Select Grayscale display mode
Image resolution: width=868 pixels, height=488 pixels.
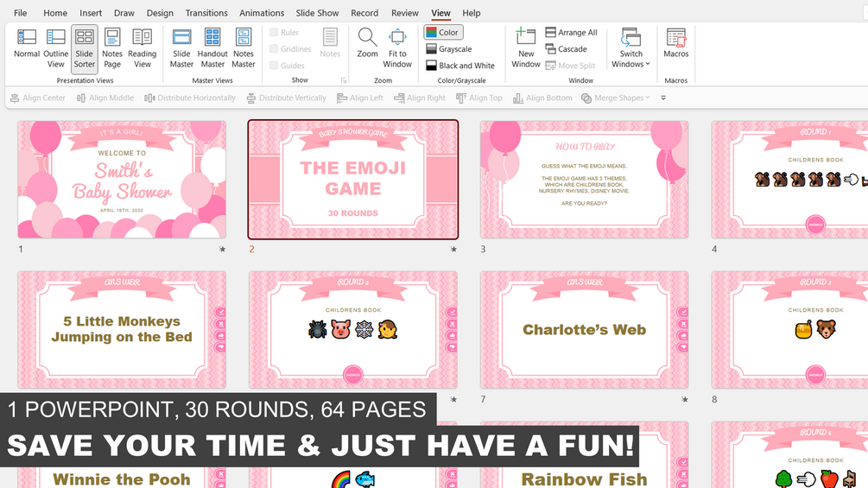(x=449, y=49)
